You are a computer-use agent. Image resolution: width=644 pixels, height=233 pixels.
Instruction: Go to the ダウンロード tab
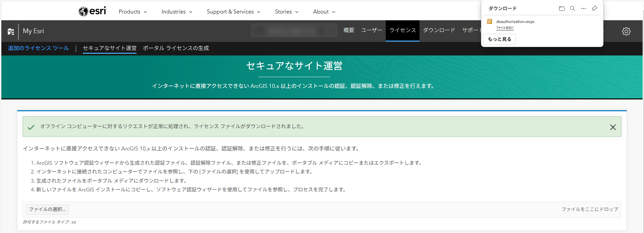[x=439, y=30]
